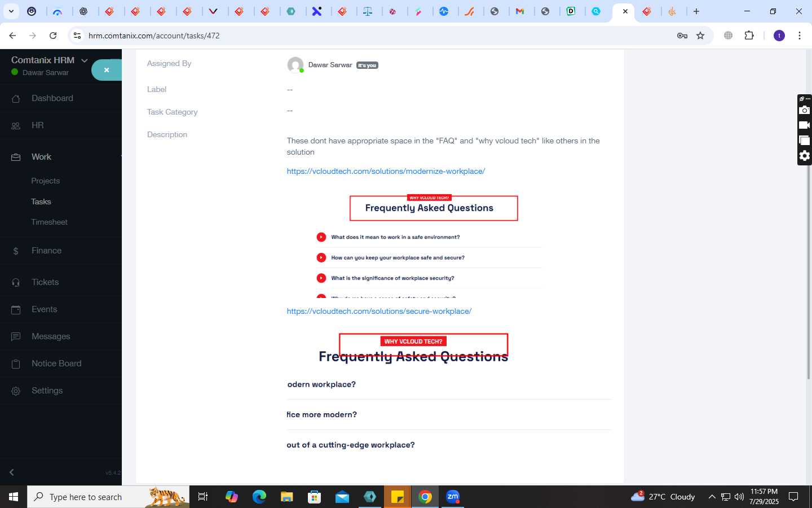Select the Notice Board menu item
Image resolution: width=812 pixels, height=508 pixels.
point(56,364)
